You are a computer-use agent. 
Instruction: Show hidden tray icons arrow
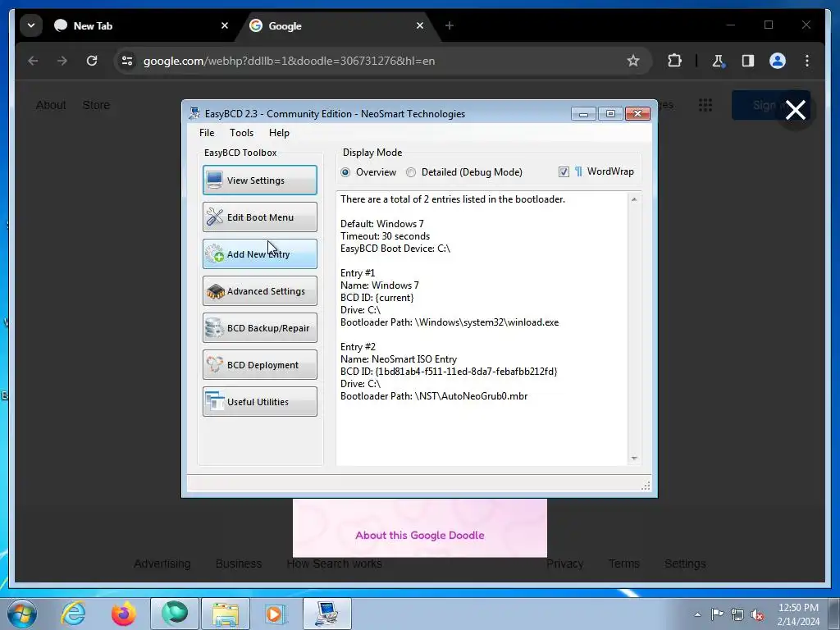tap(697, 614)
